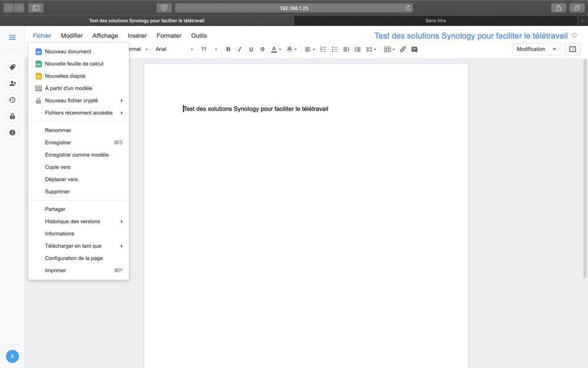Expand Historique des versions submenu
588x368 pixels.
pos(78,221)
